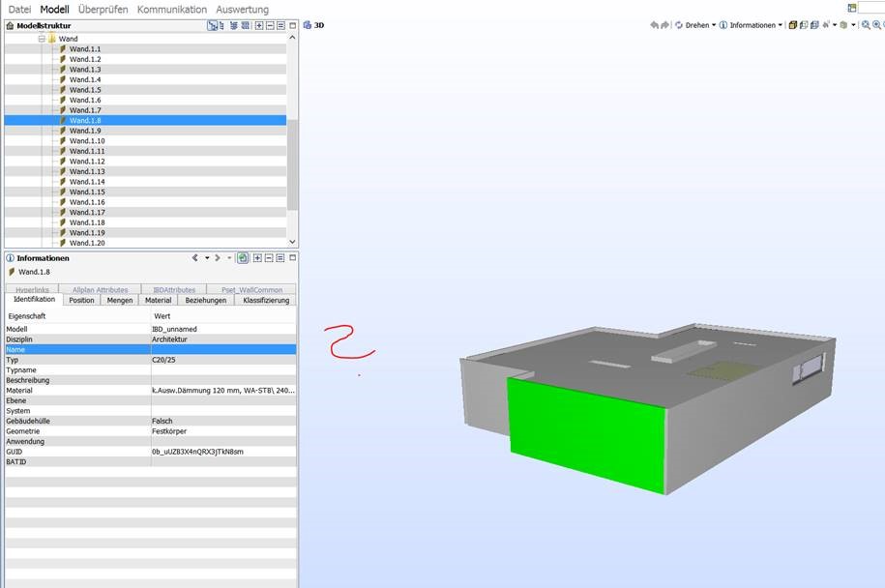Click yellow 3D box view icon
This screenshot has height=588, width=885.
pyautogui.click(x=792, y=25)
